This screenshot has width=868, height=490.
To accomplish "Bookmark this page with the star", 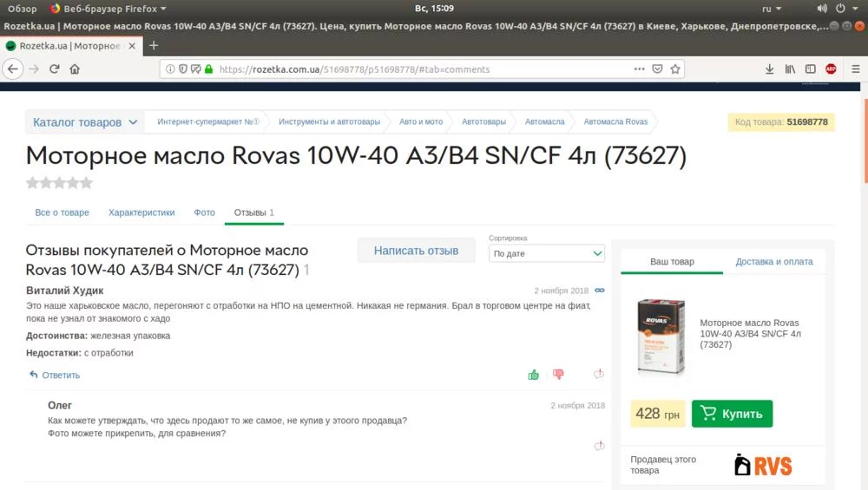I will pyautogui.click(x=675, y=69).
